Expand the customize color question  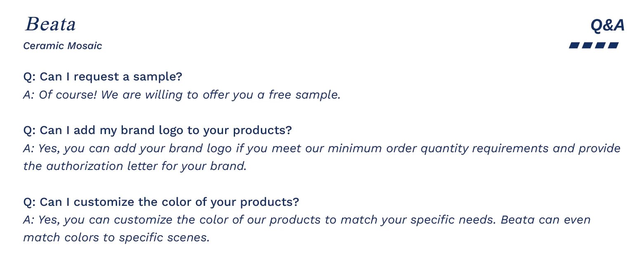tap(161, 202)
